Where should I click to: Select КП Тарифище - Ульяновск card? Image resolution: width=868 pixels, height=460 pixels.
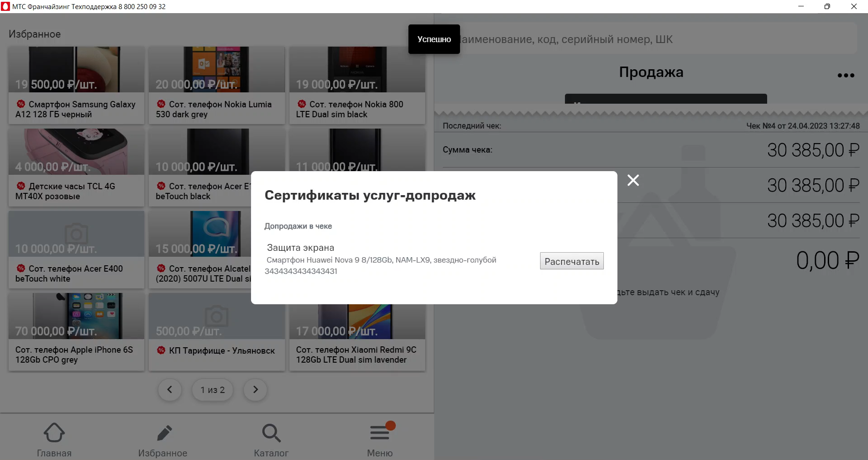coord(217,332)
